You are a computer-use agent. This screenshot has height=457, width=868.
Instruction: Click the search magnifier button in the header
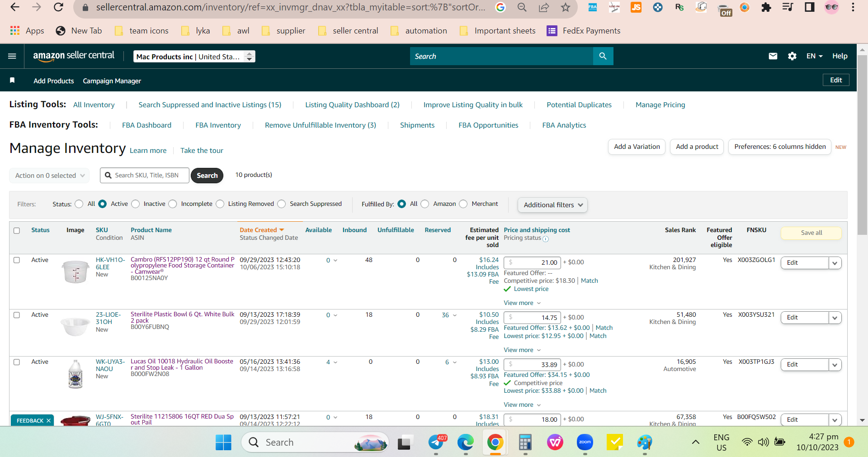[x=603, y=56]
